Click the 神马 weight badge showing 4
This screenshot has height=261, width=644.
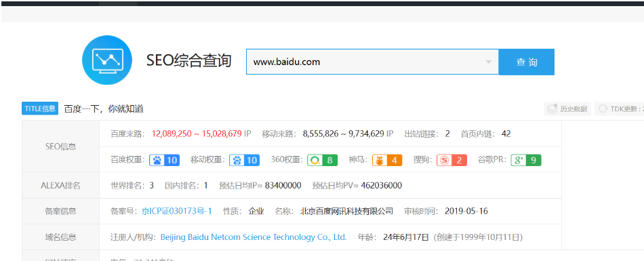coord(387,160)
